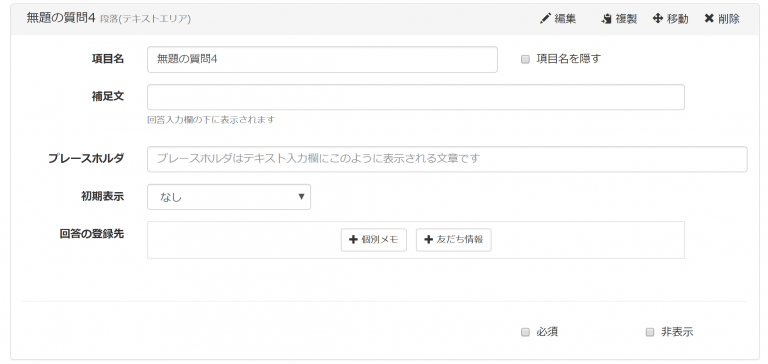The width and height of the screenshot is (768, 364).
Task: Enable the 必須 checkbox
Action: pyautogui.click(x=525, y=332)
